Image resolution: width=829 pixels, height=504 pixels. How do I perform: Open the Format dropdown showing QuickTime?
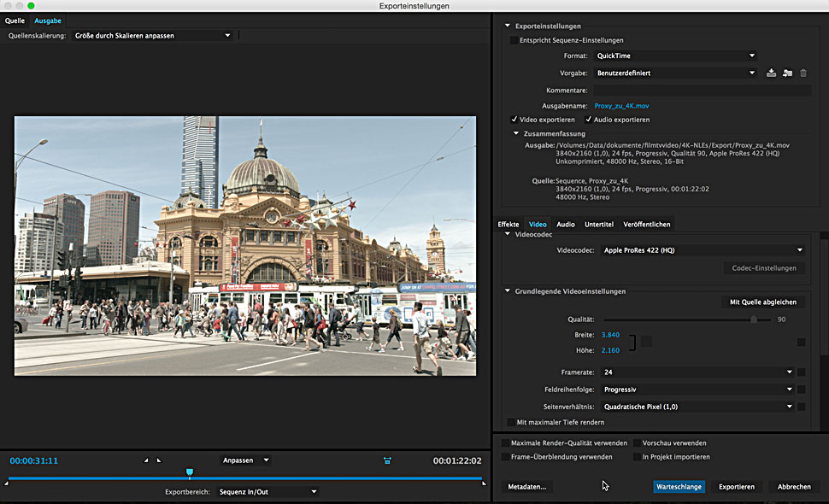coord(675,56)
